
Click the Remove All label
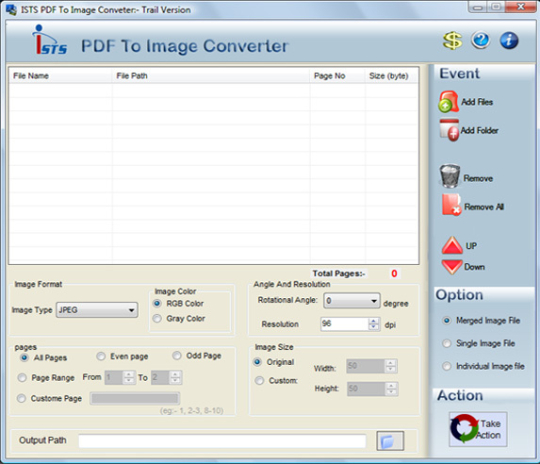(x=484, y=207)
